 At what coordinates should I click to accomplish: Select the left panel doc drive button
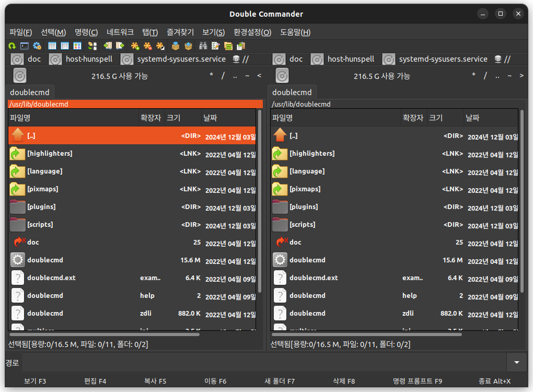26,59
